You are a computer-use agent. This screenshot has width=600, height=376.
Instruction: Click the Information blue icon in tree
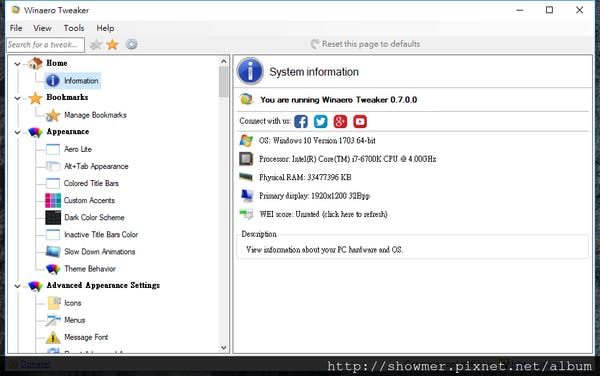[53, 81]
